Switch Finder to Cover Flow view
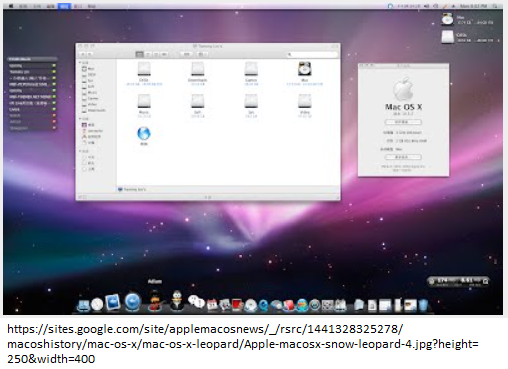Screen dimensions: 508x369 point(164,54)
